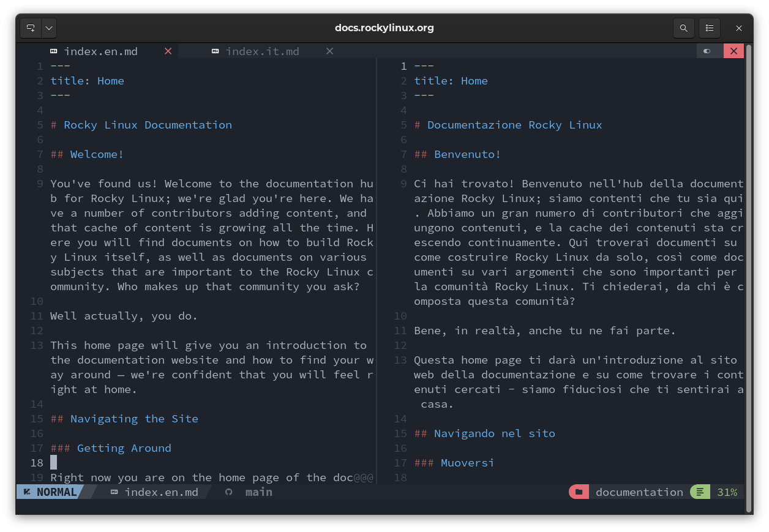Close the index.en.md tab with its X

[168, 51]
